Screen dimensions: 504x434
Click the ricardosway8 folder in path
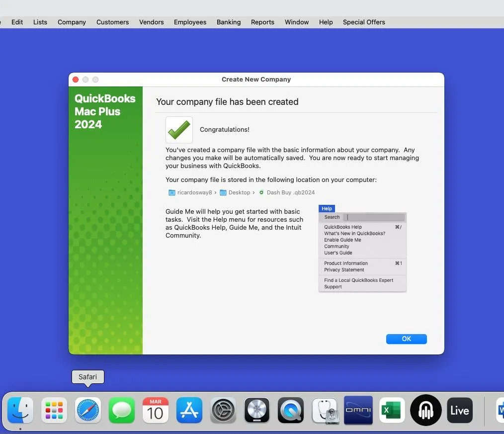(190, 192)
